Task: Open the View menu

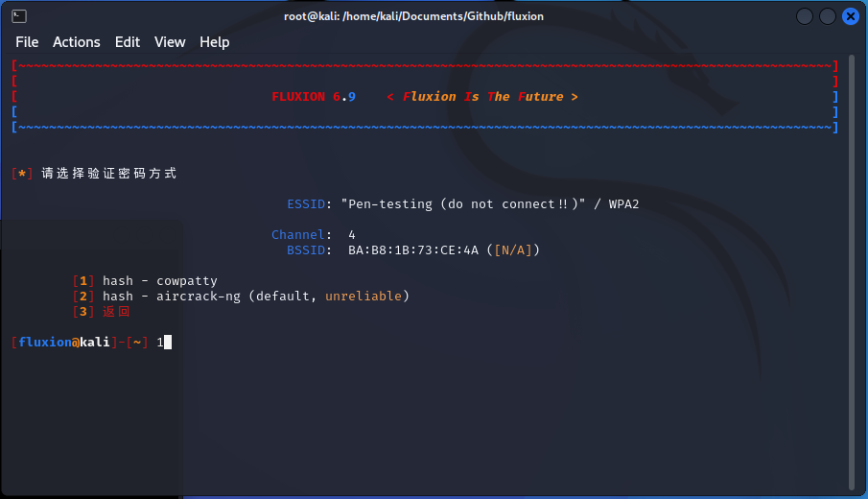Action: (170, 42)
